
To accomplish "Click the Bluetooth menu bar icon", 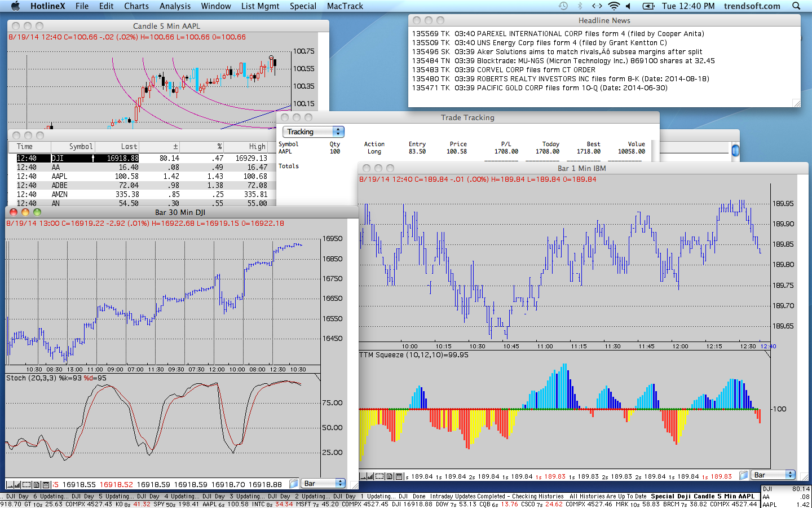I will point(580,6).
